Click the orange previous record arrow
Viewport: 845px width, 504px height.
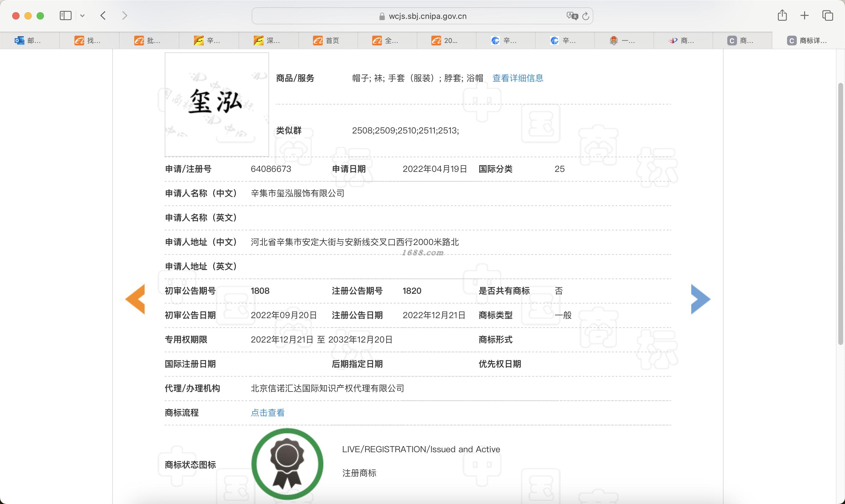click(x=136, y=299)
